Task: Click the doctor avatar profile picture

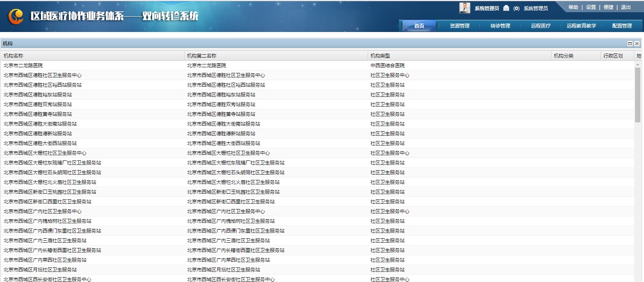Action: point(465,8)
